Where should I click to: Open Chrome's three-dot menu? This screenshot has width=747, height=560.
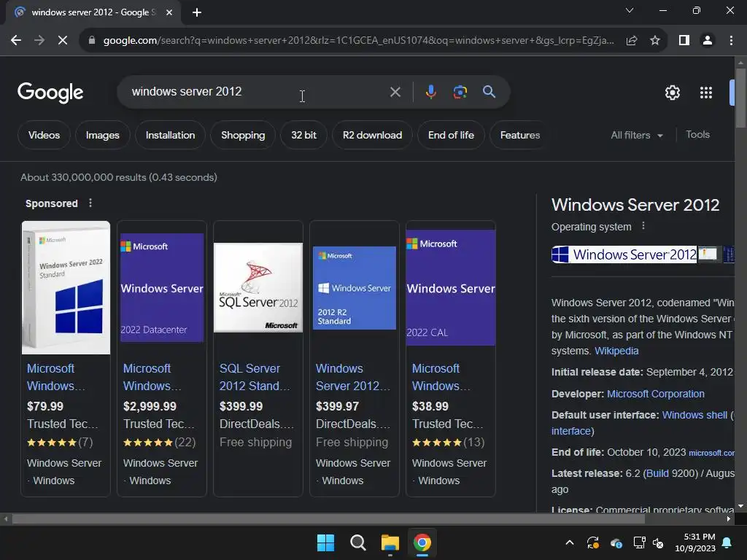point(731,41)
